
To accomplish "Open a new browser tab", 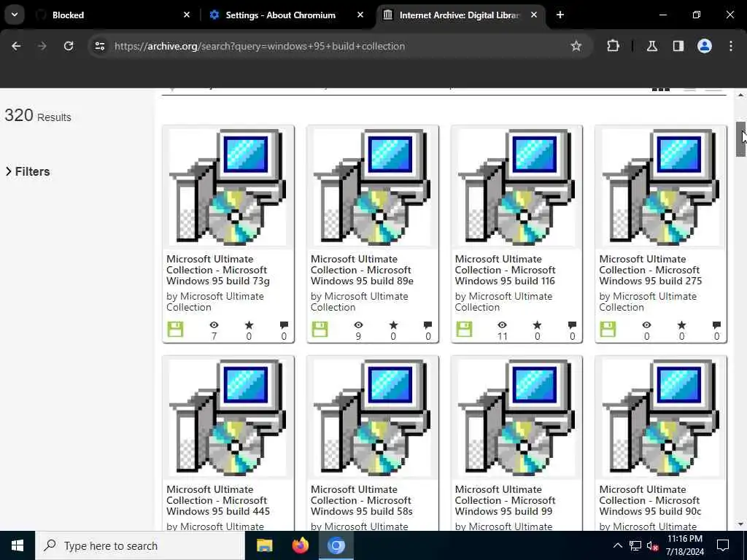I will click(560, 15).
